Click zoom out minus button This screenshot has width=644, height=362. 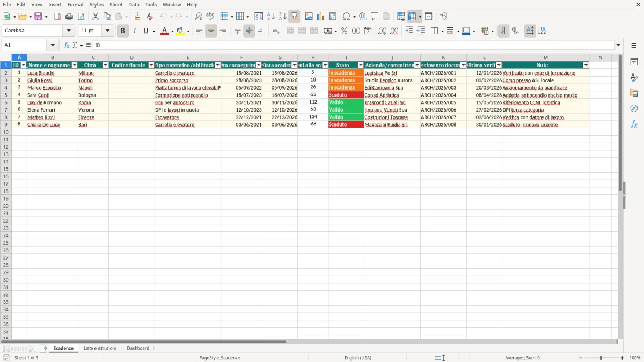580,358
